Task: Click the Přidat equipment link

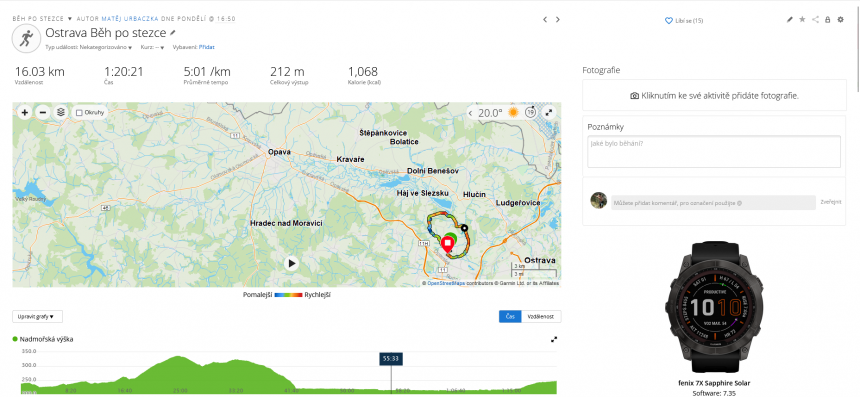Action: (207, 48)
